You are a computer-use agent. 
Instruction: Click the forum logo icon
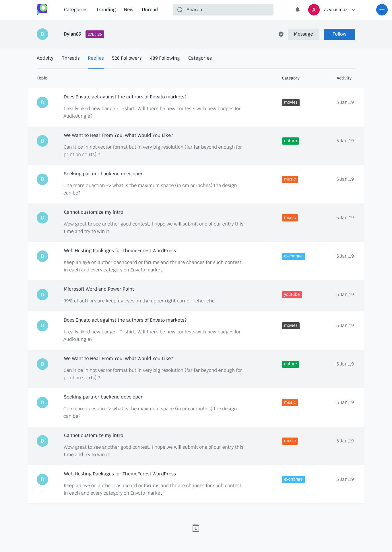click(42, 9)
